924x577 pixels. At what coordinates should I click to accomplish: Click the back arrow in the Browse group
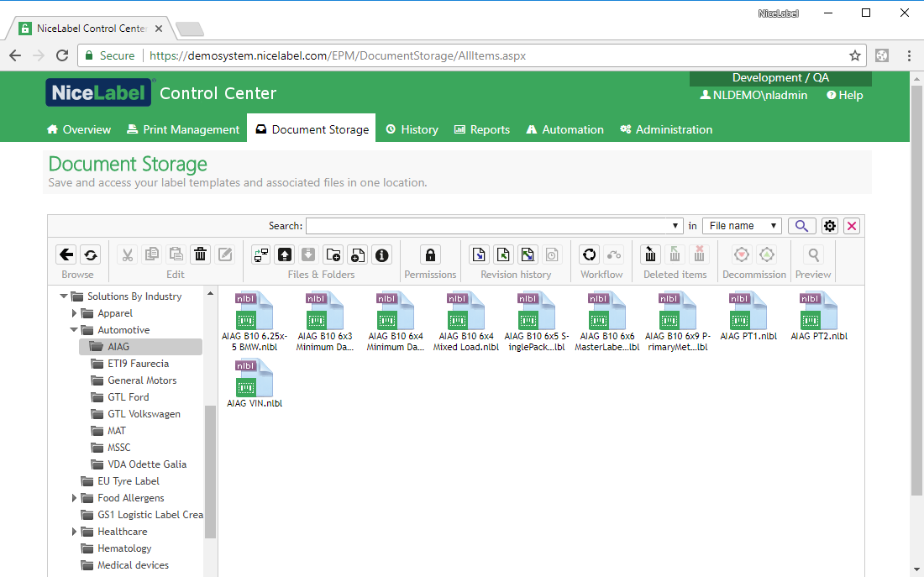click(x=66, y=254)
